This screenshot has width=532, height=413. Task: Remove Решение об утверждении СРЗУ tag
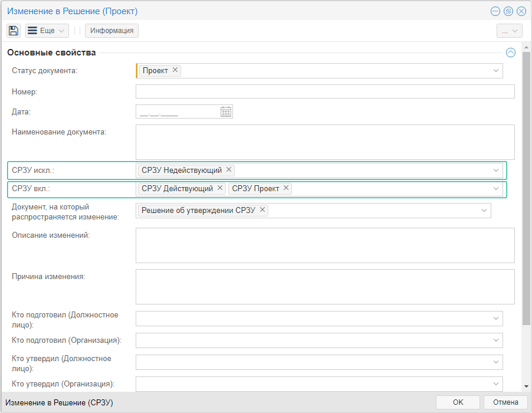click(262, 210)
